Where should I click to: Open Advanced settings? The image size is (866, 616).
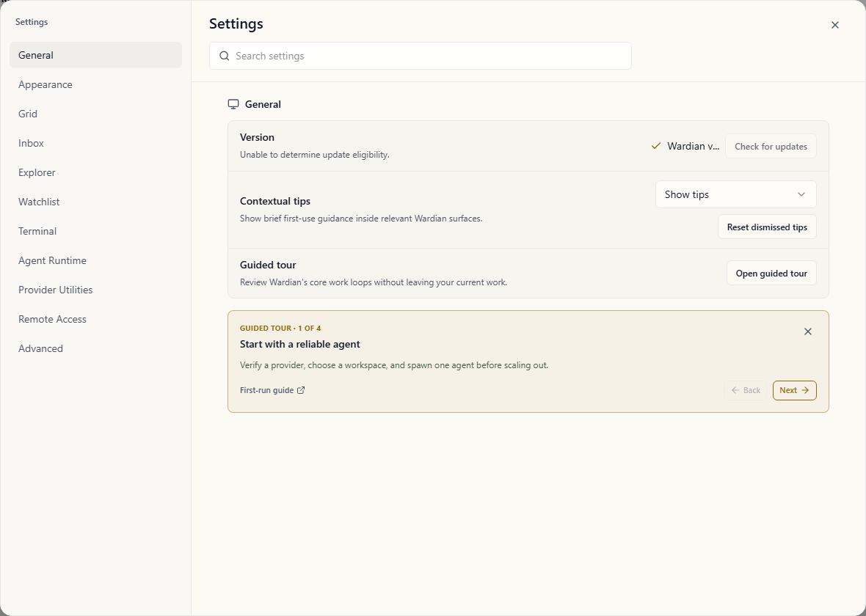tap(95, 348)
